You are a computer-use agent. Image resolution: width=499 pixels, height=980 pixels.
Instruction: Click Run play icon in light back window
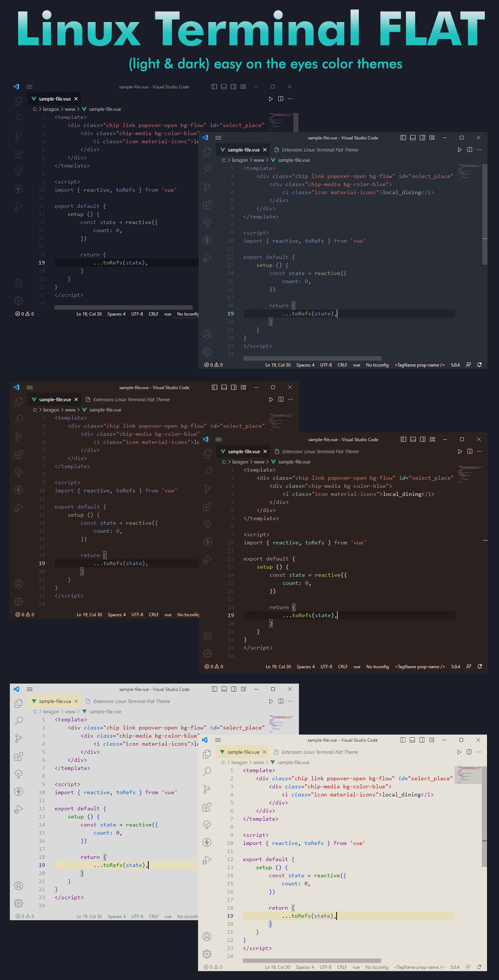(271, 701)
